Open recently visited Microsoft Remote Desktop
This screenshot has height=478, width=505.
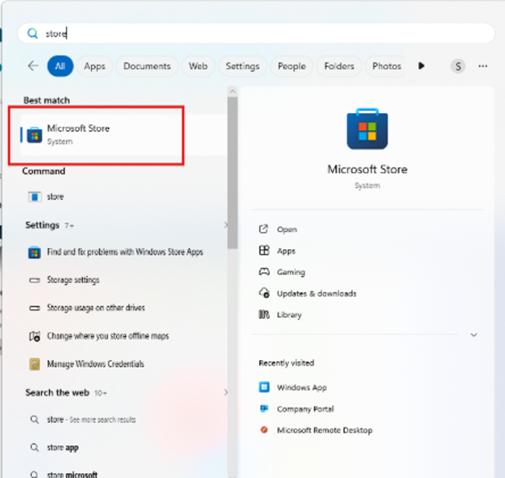(x=315, y=430)
